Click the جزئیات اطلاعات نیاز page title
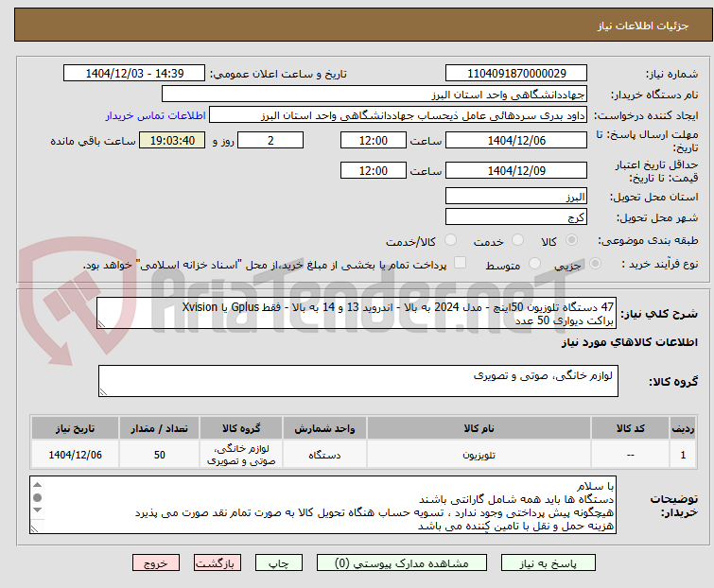Viewport: 714px width, 588px height. coord(643,26)
